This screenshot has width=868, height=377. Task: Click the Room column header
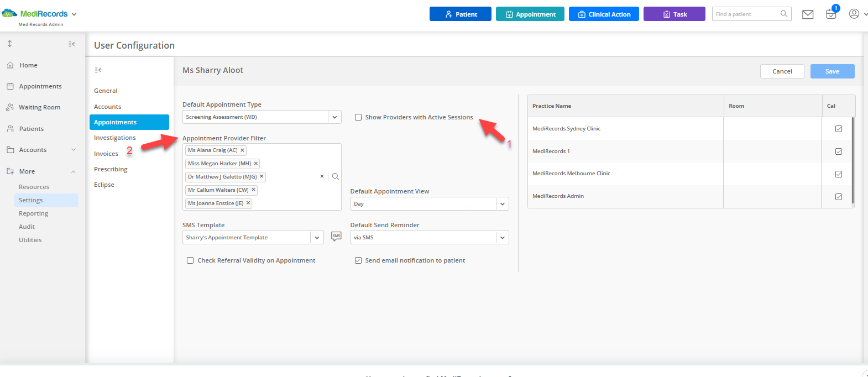pos(773,106)
